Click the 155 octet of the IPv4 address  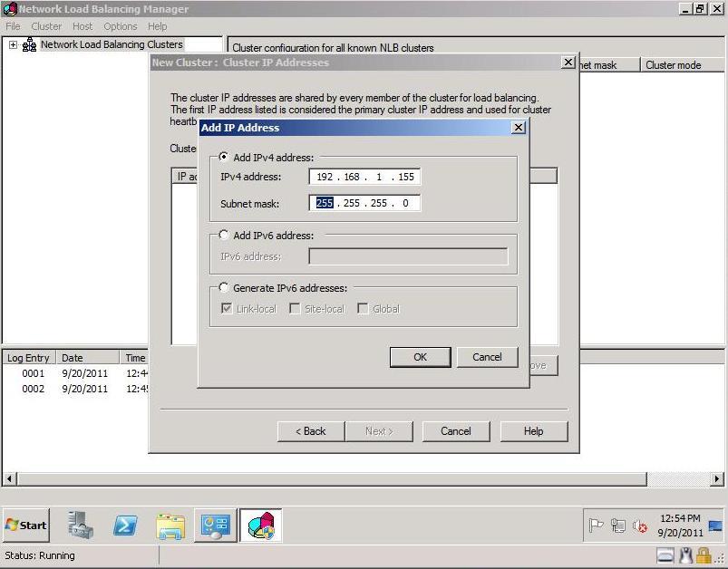point(406,177)
